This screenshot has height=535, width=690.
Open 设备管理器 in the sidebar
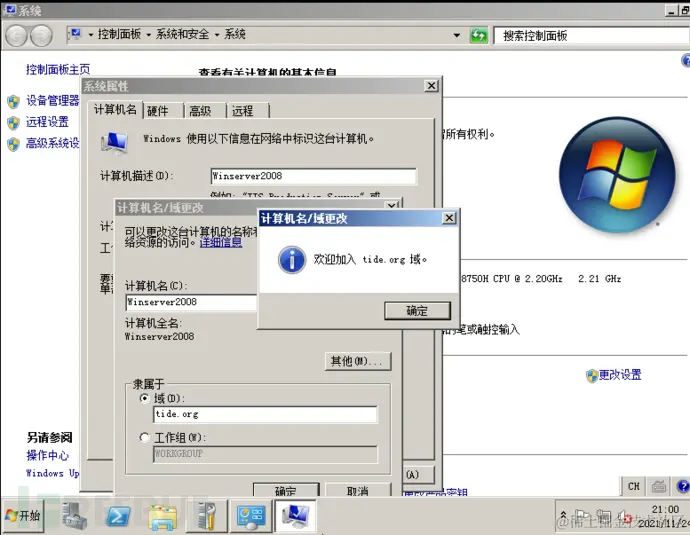(53, 100)
